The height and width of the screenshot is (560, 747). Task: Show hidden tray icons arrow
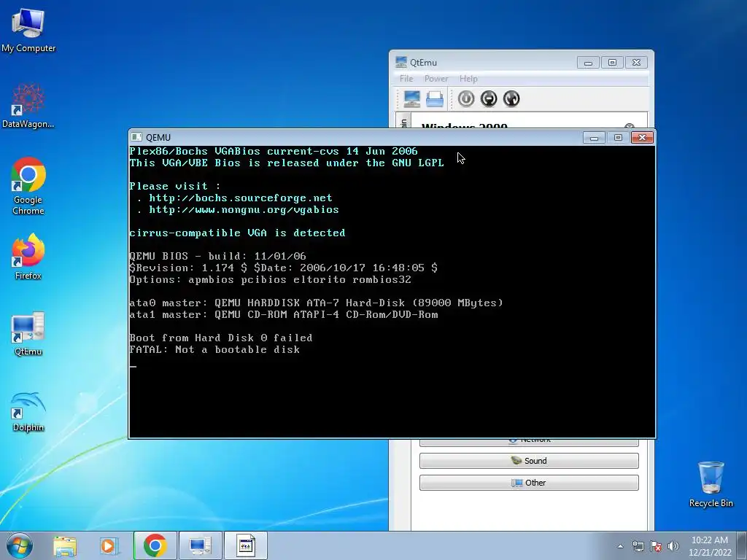tap(620, 546)
